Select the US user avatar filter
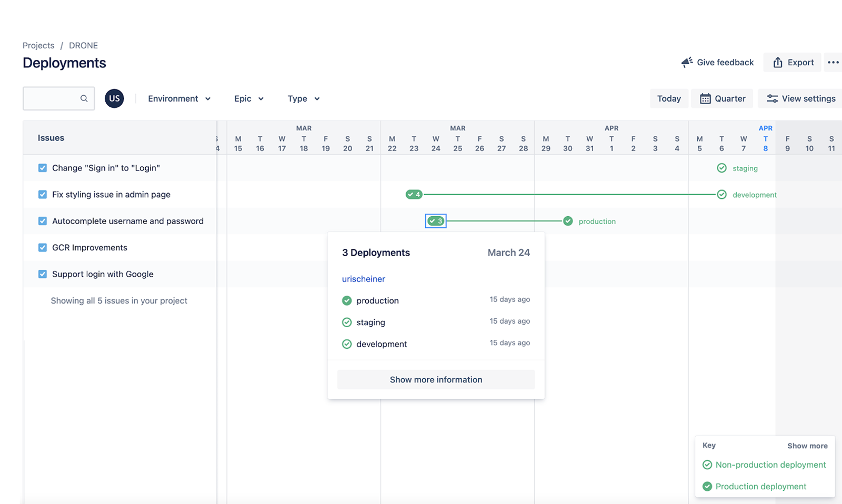The height and width of the screenshot is (504, 842). tap(114, 98)
